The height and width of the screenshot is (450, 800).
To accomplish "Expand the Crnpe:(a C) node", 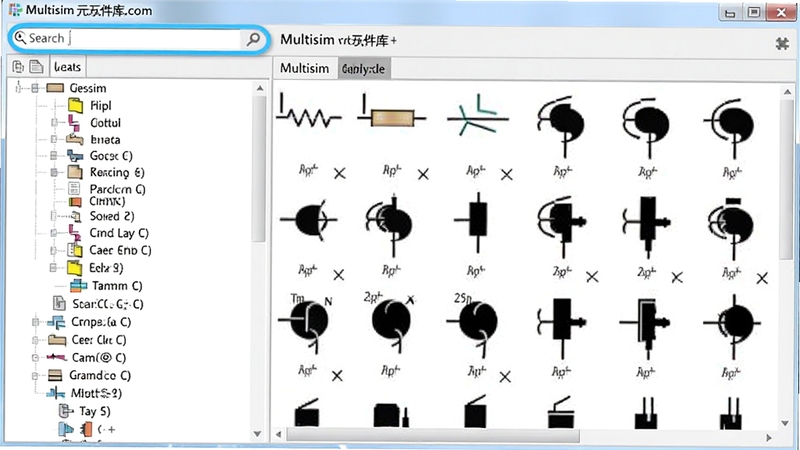I will click(x=35, y=322).
